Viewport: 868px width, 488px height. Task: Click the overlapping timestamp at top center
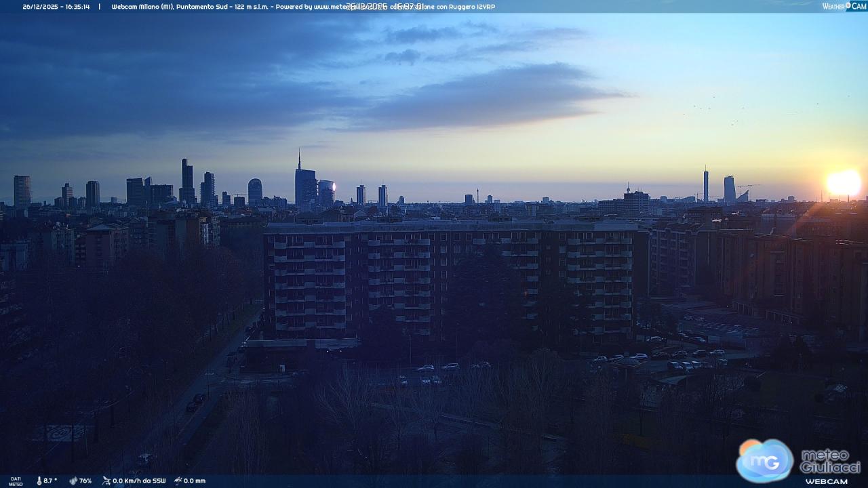point(384,7)
